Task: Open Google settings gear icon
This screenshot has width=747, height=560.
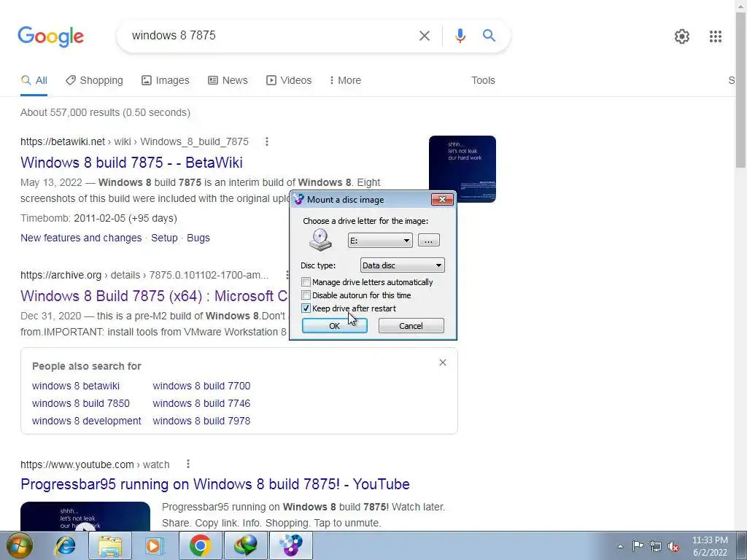Action: click(x=682, y=36)
